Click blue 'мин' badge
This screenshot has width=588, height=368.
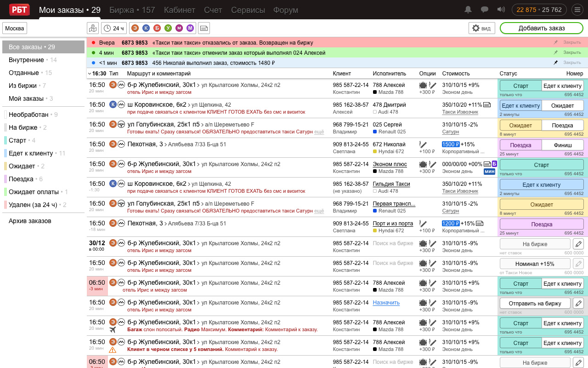(489, 172)
